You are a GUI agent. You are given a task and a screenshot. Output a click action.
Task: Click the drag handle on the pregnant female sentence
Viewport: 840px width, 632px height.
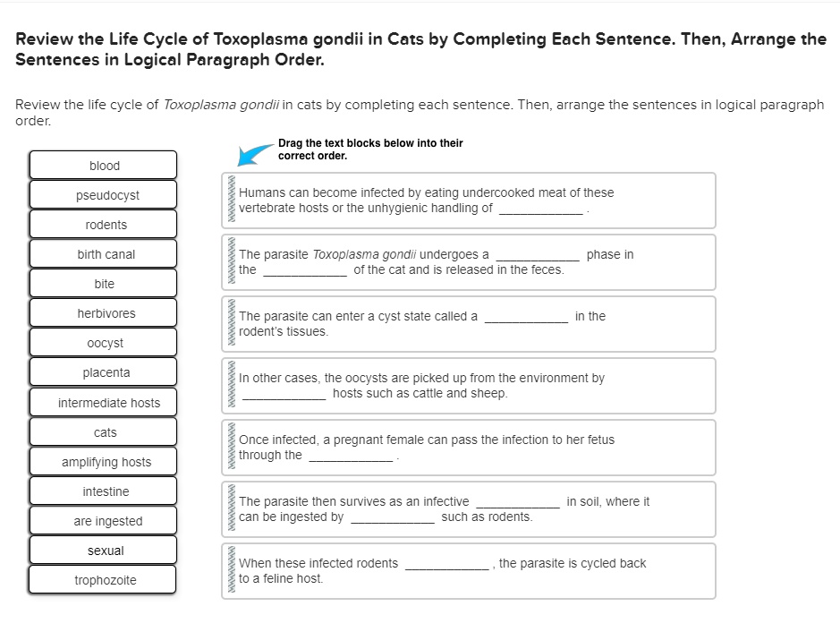(231, 447)
